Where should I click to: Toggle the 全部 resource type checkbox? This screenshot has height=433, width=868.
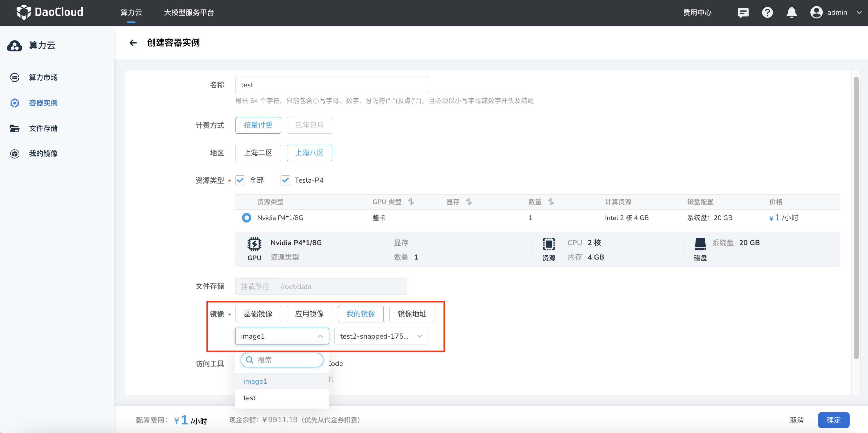[240, 180]
